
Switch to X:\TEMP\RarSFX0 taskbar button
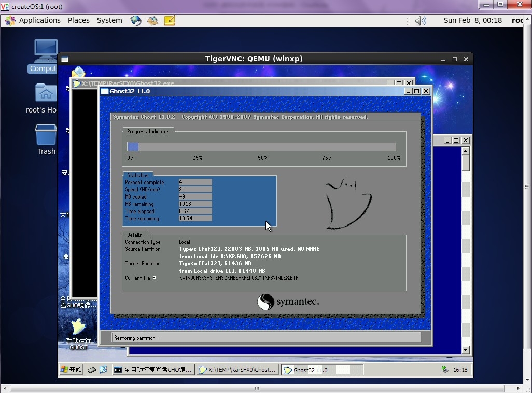pos(237,370)
